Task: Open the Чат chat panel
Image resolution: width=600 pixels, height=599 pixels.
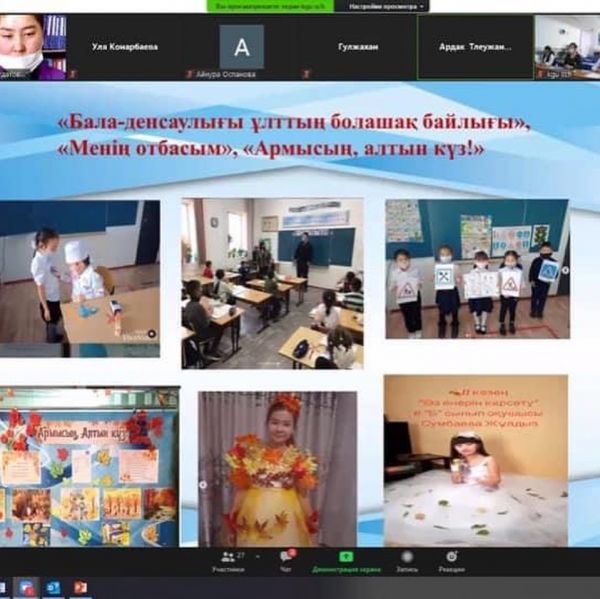Action: coord(287,557)
